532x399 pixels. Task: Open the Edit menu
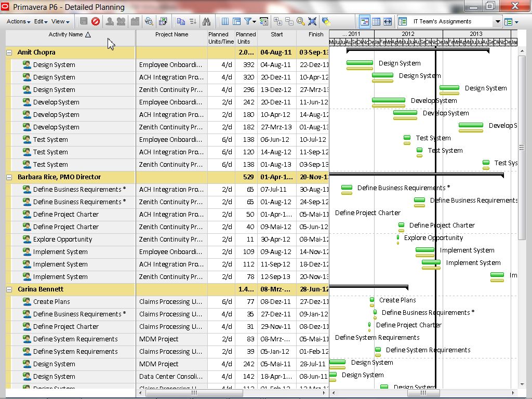pos(41,21)
